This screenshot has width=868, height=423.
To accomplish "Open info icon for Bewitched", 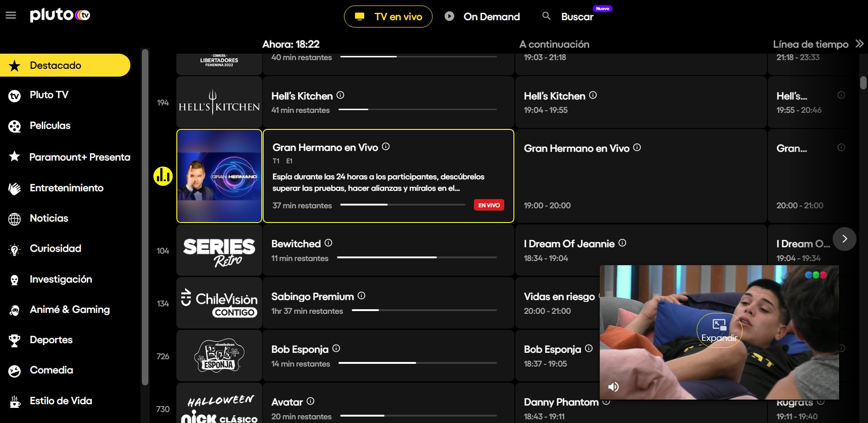I will coord(328,243).
